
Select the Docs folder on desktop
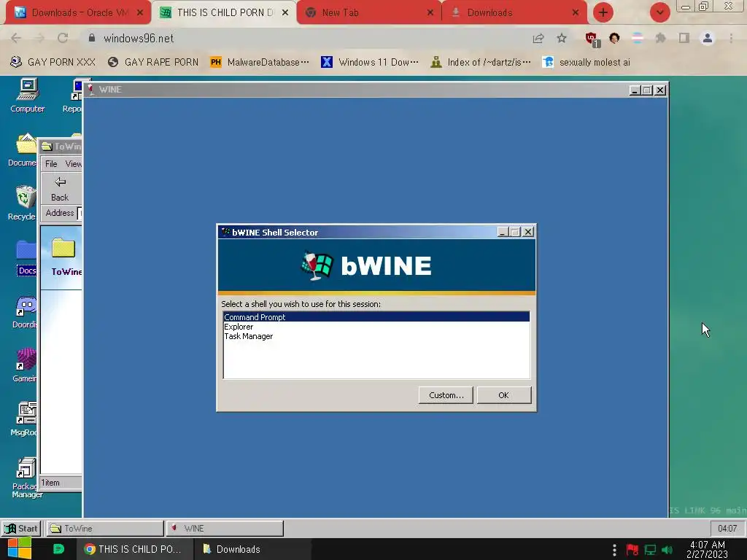point(27,258)
